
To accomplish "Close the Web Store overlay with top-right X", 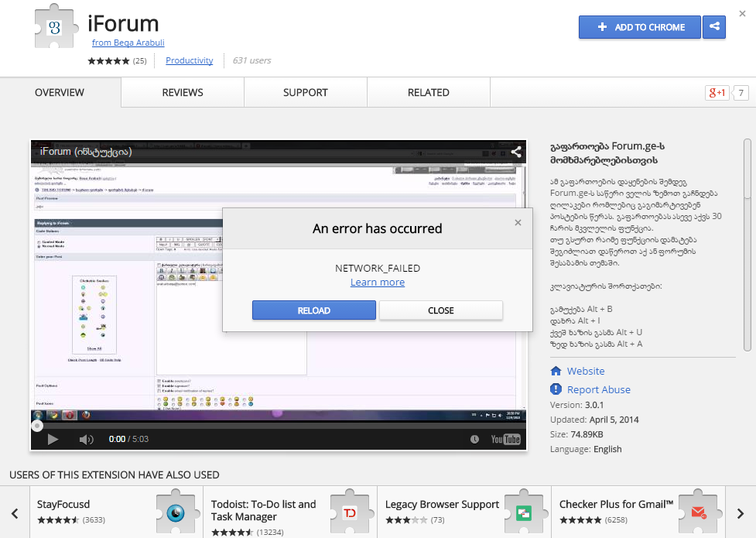I will (743, 13).
